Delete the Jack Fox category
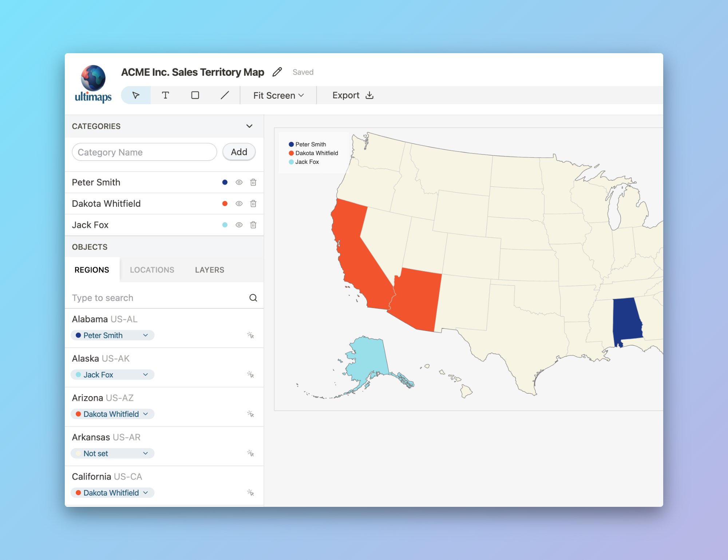Screen dimensions: 728x560 (x=253, y=225)
